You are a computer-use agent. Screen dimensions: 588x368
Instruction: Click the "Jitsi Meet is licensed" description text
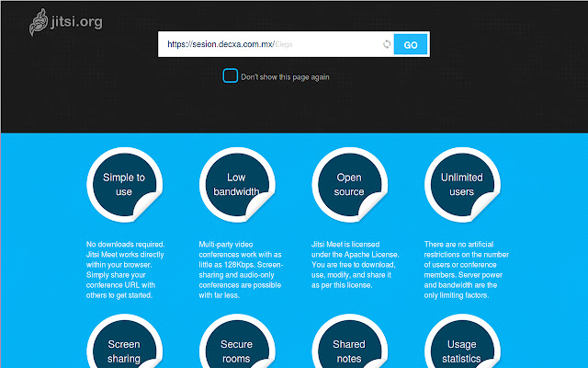point(356,265)
